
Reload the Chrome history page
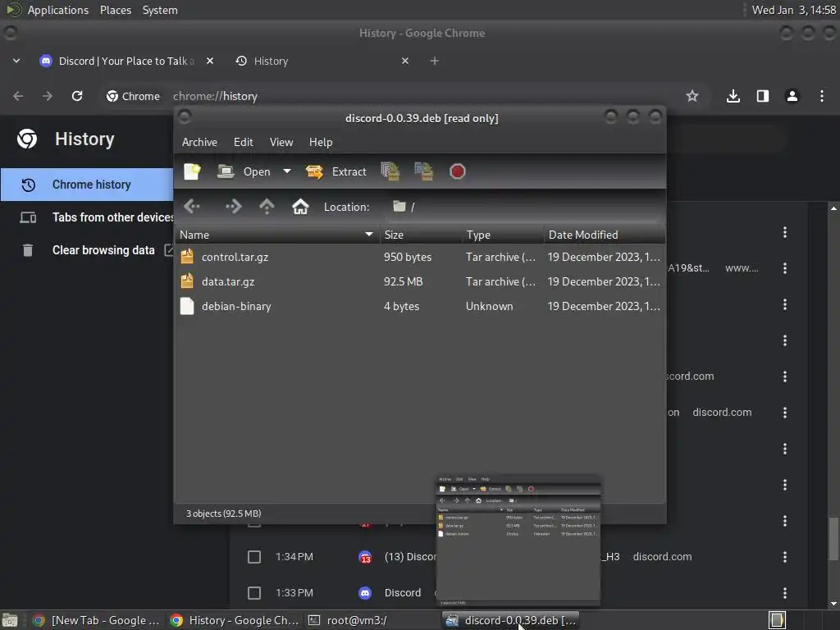tap(77, 96)
